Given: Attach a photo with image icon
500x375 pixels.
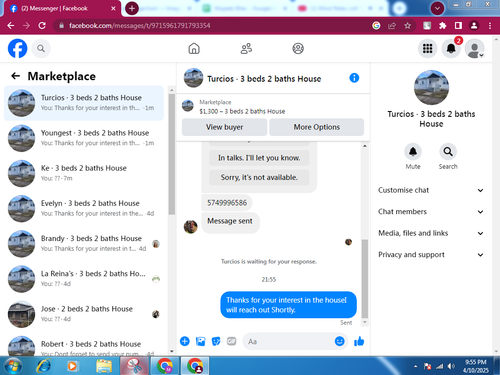Looking at the screenshot, I should [200, 341].
